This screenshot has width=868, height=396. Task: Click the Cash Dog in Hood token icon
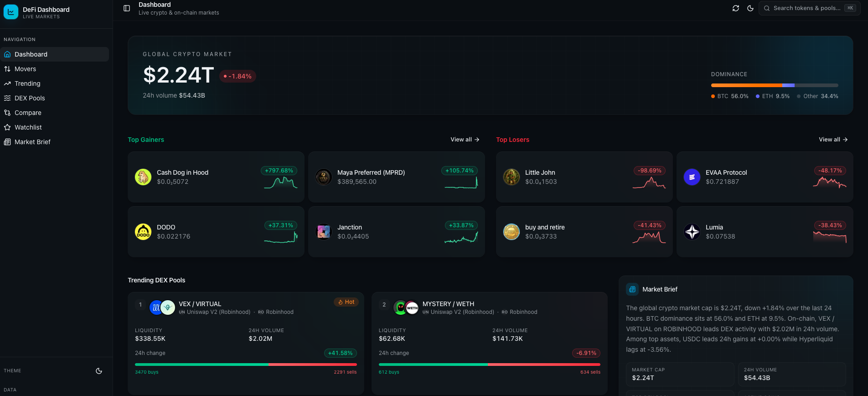(143, 177)
